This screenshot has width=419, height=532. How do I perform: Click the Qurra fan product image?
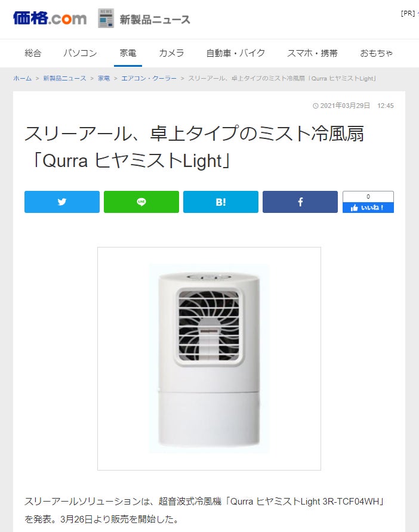coord(209,358)
